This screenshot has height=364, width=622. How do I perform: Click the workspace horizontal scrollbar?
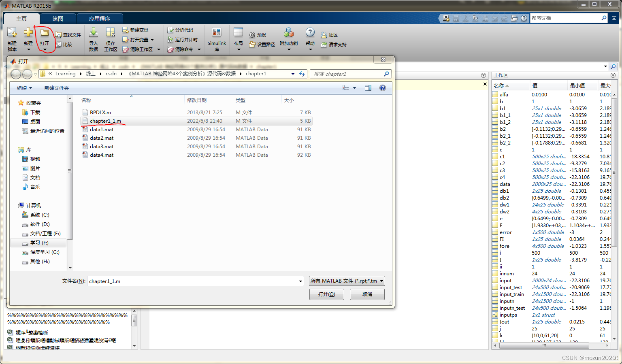click(544, 345)
